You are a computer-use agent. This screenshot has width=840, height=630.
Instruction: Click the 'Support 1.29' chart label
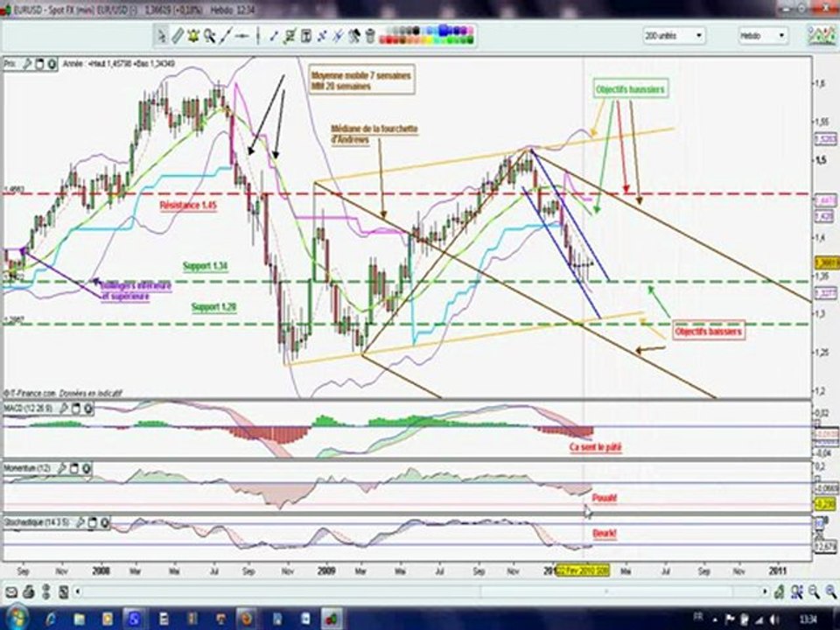tap(213, 307)
